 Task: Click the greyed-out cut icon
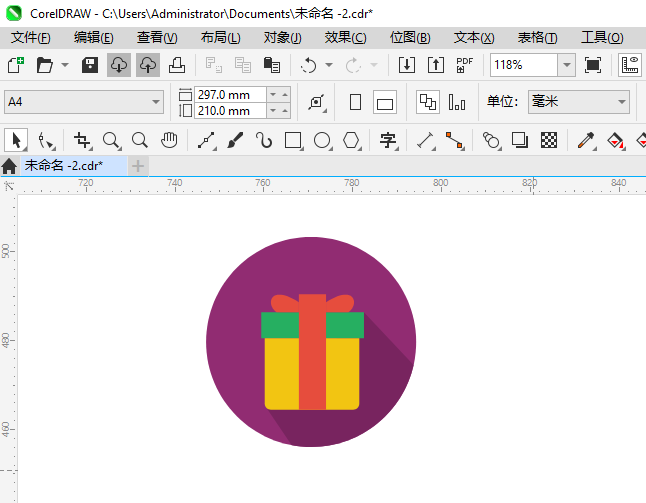tap(213, 65)
